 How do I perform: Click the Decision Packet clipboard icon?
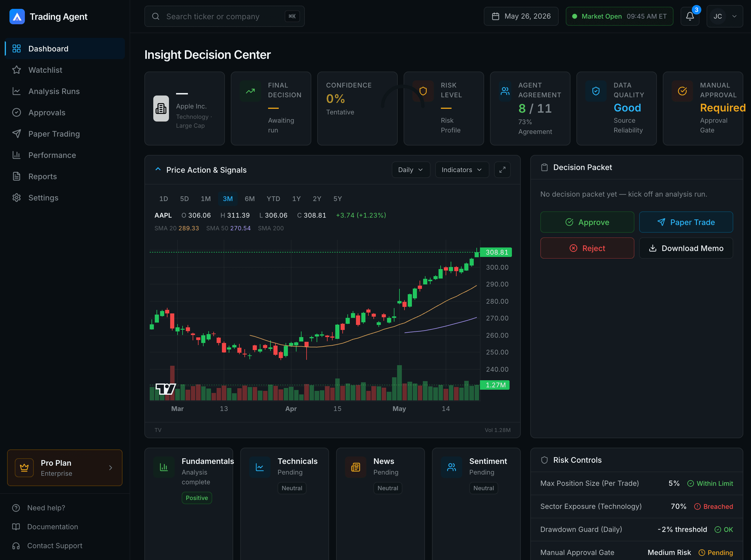pyautogui.click(x=544, y=167)
